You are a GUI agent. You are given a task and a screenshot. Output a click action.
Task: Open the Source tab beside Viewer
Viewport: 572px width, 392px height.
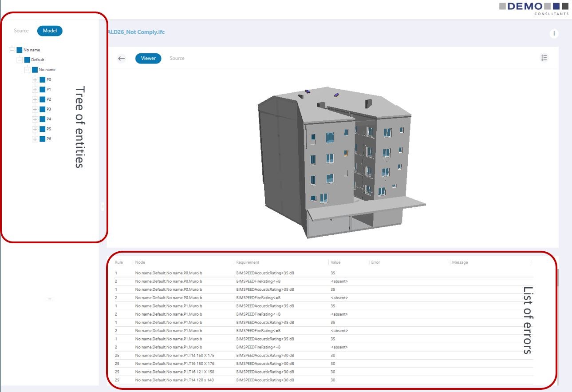tap(177, 58)
